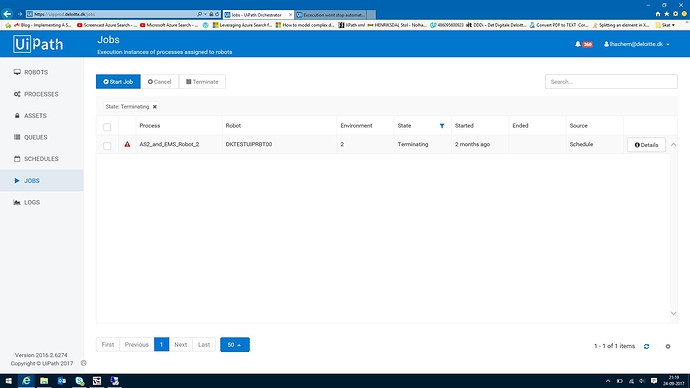Go back with the browser back arrow
Screen dimensions: 690x388
(7, 14)
